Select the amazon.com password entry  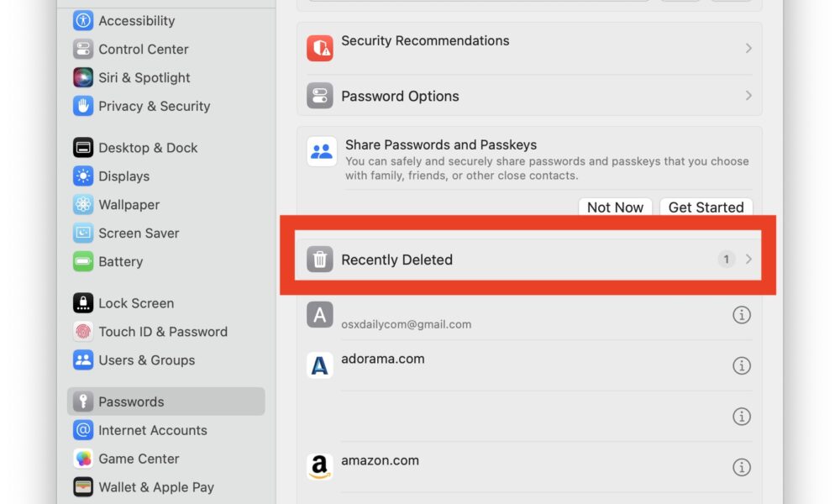(x=529, y=467)
